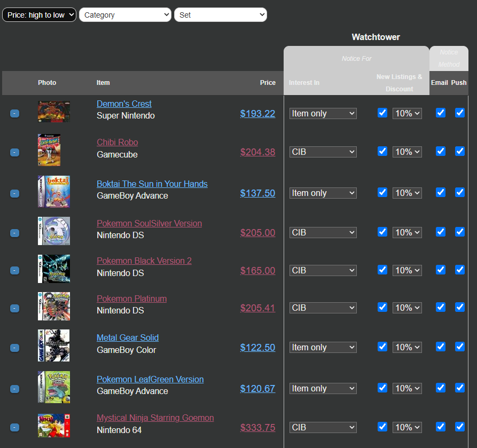Change Interest In dropdown for Mystical Ninja

[x=323, y=427]
